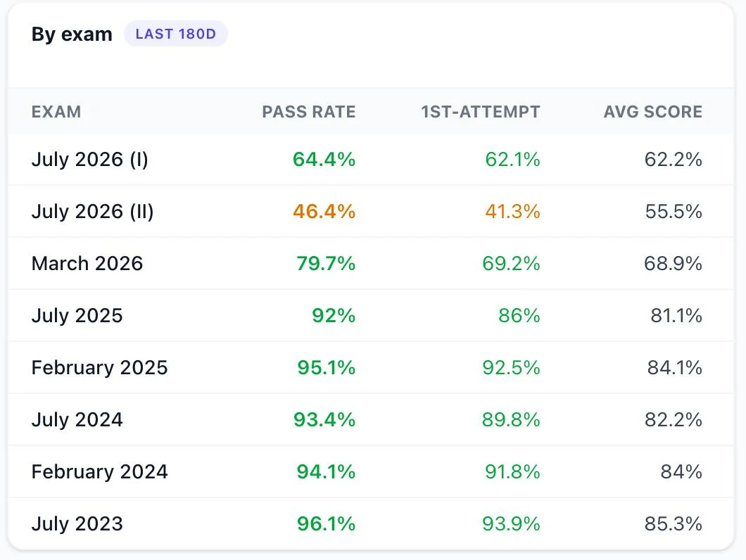Click the 96.1% pass rate value
Image resolution: width=746 pixels, height=560 pixels.
326,524
